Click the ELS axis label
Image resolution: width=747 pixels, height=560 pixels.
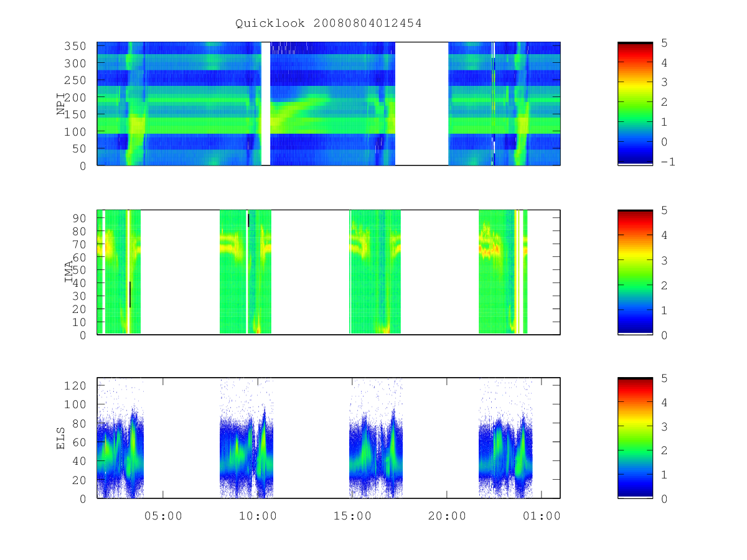point(62,438)
